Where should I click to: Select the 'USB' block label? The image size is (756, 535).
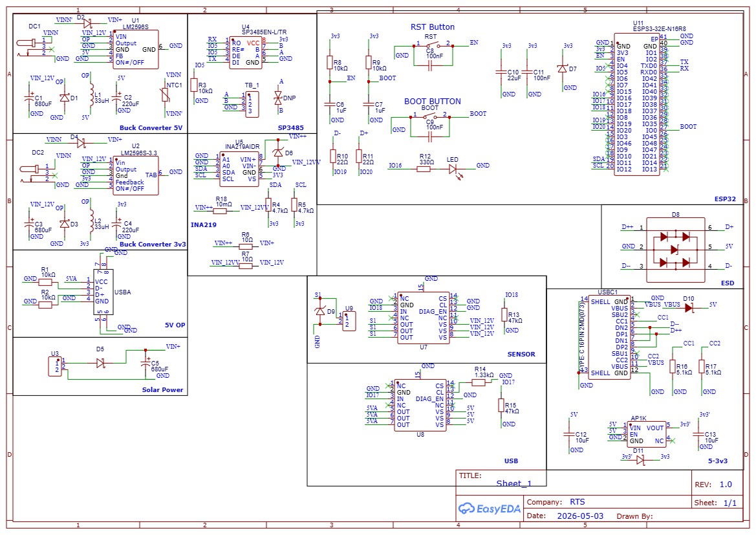coord(511,461)
